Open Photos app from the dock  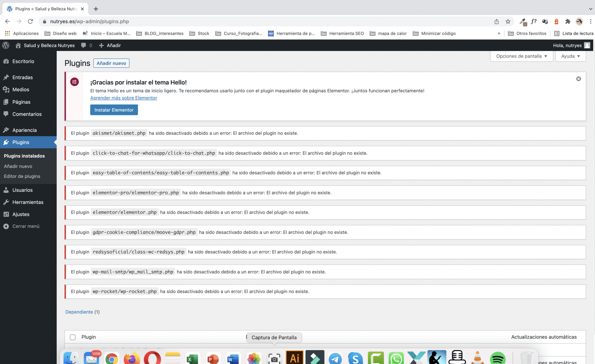254,358
